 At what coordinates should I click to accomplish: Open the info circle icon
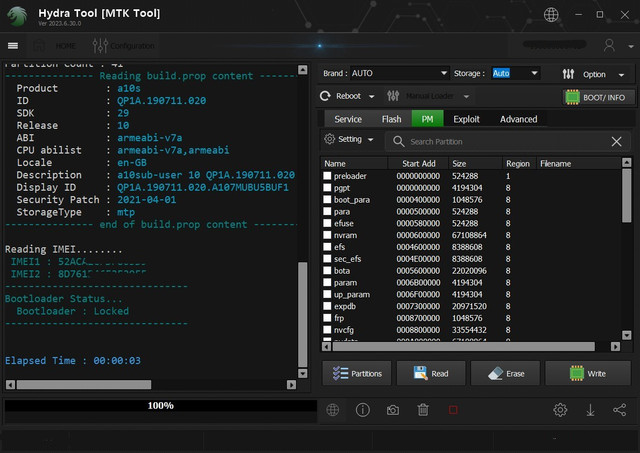[x=362, y=410]
